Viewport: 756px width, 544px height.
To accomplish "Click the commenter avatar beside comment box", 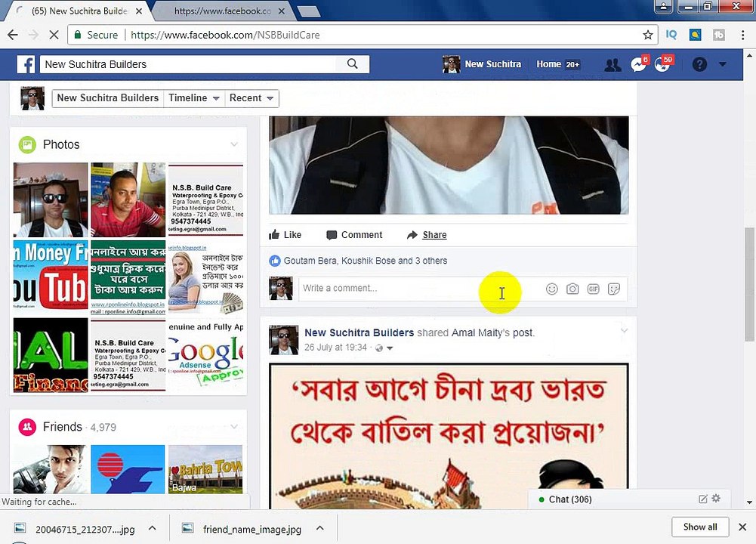I will tap(281, 289).
